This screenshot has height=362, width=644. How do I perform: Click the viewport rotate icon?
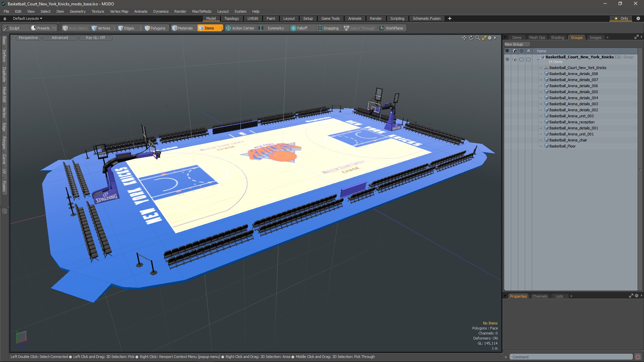pos(471,38)
